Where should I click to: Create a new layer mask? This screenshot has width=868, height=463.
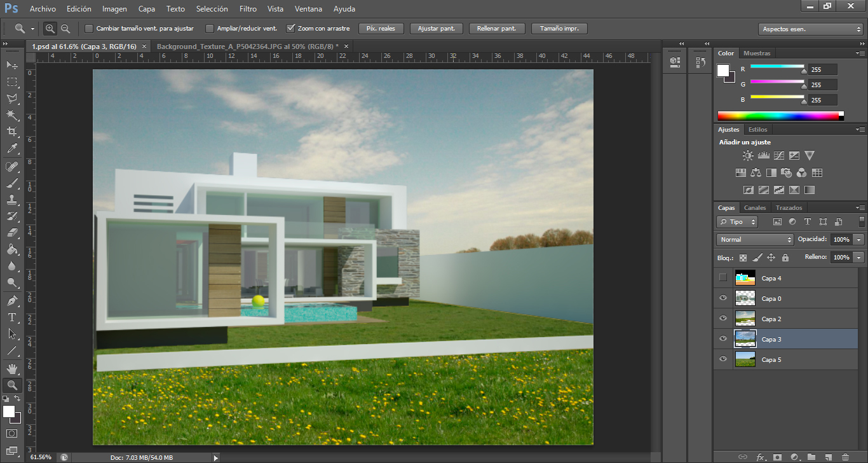778,457
